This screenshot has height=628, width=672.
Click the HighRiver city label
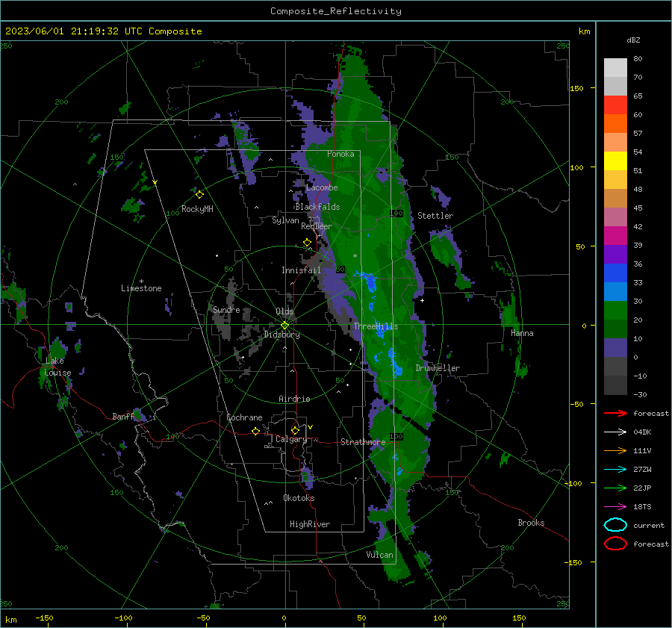click(x=310, y=524)
